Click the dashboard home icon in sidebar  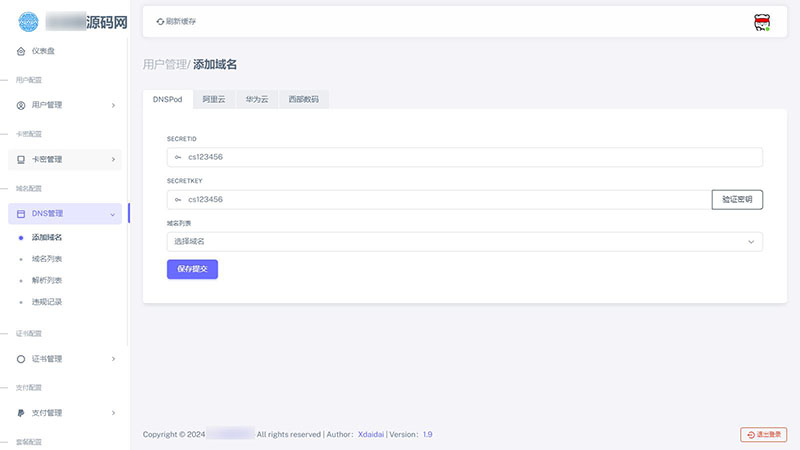pyautogui.click(x=21, y=51)
